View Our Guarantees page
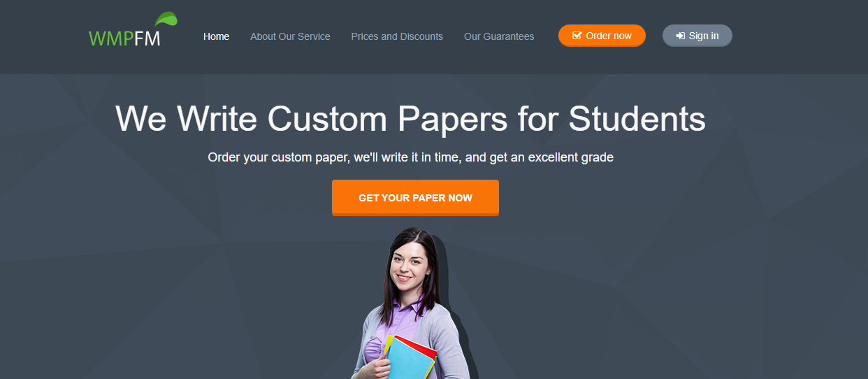The image size is (868, 379). (x=499, y=36)
